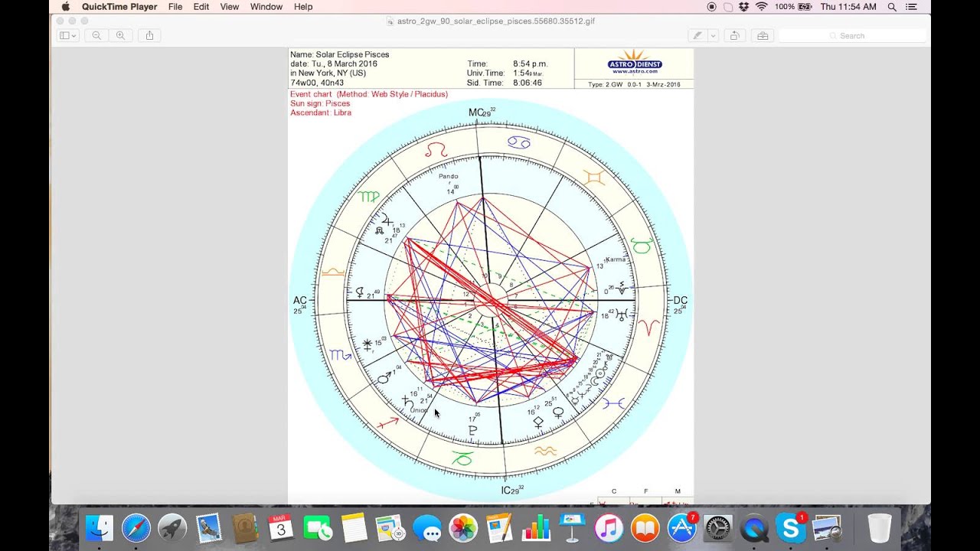The width and height of the screenshot is (980, 551).
Task: Open the View menu
Action: 230,7
